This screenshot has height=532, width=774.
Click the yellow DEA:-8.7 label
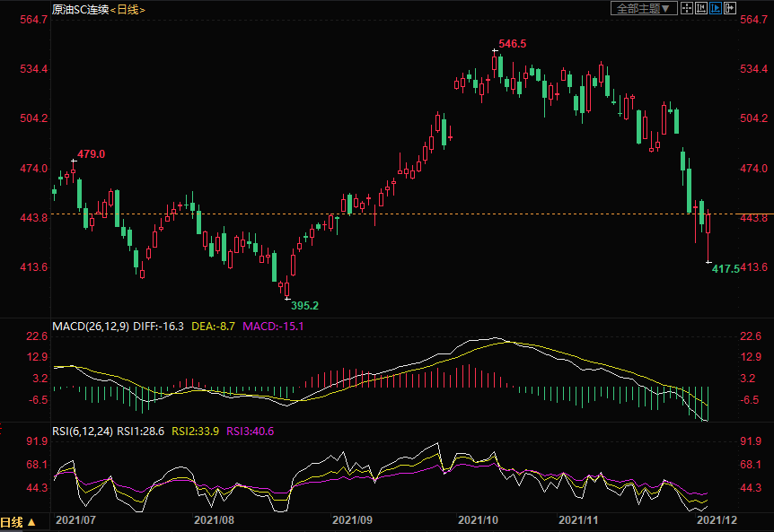(x=214, y=326)
